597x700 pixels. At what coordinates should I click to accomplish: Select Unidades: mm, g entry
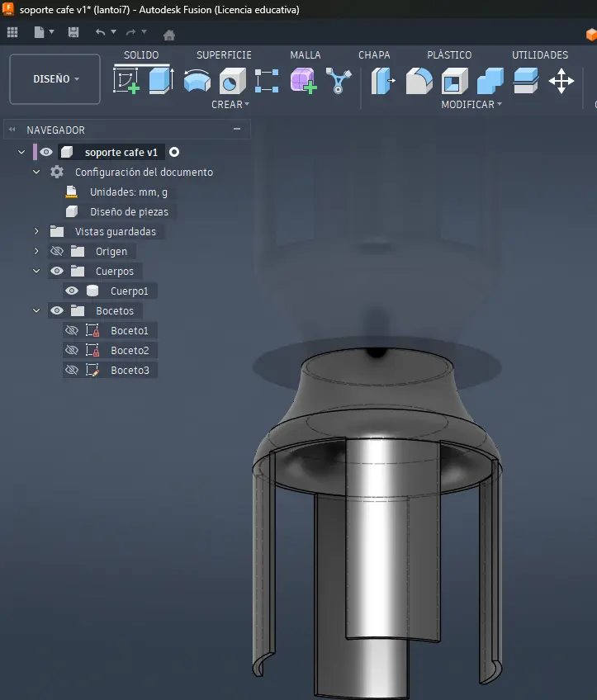(x=129, y=192)
